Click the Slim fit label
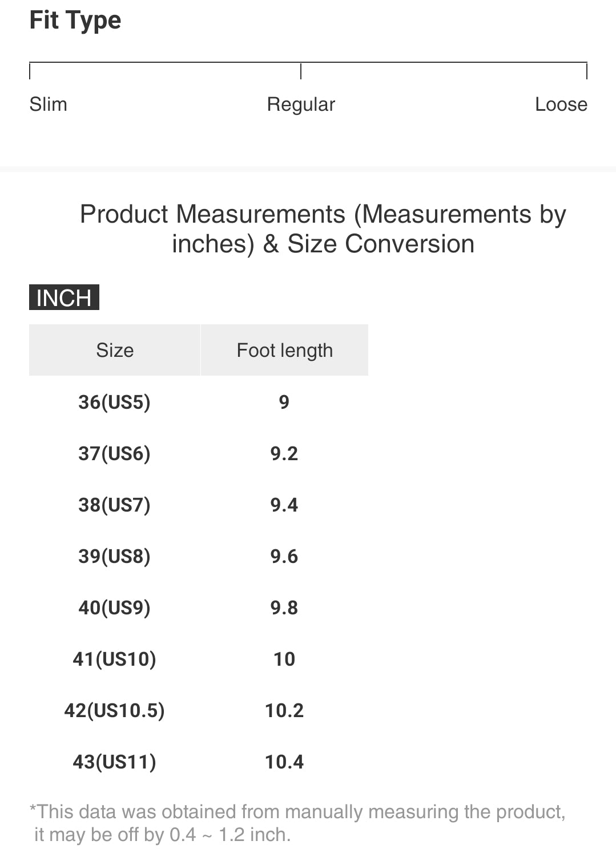The width and height of the screenshot is (616, 861). 48,104
